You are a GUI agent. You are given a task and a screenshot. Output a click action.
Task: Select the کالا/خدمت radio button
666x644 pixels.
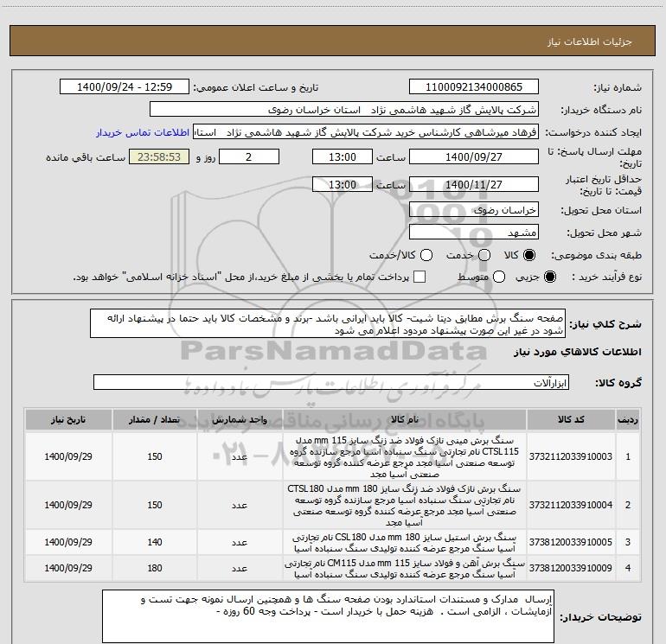click(x=426, y=255)
